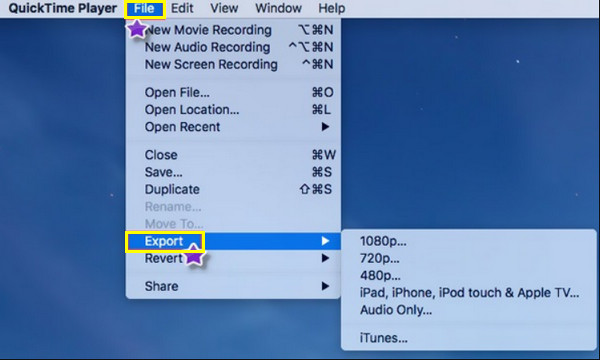Expand the Revert submenu
The image size is (600, 360).
point(233,258)
